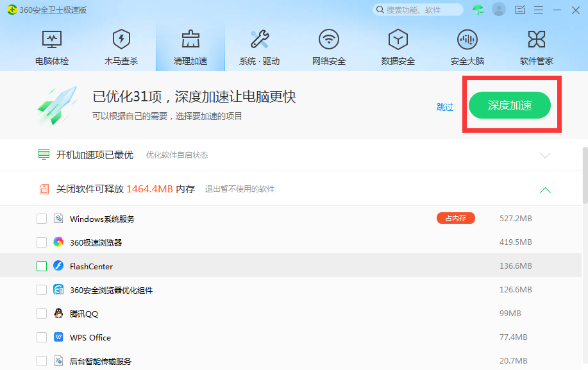This screenshot has width=588, height=370.
Task: Select the 清理加速 broom icon
Action: 190,39
